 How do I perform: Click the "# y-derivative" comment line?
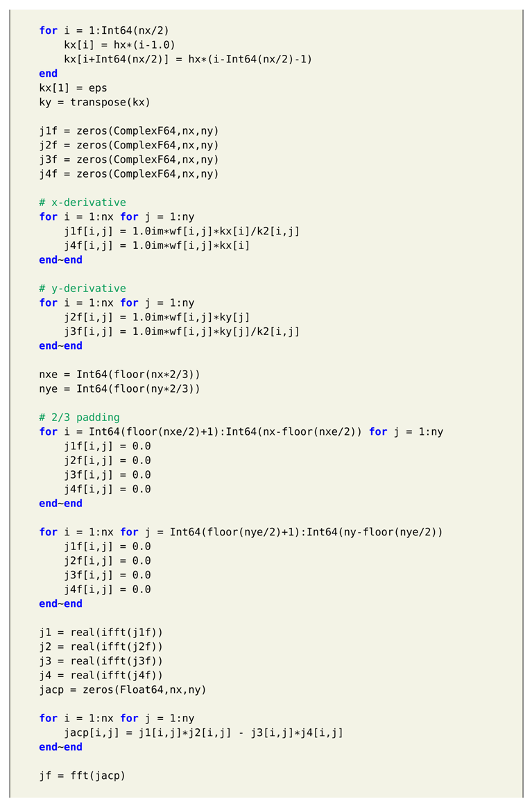tap(83, 289)
